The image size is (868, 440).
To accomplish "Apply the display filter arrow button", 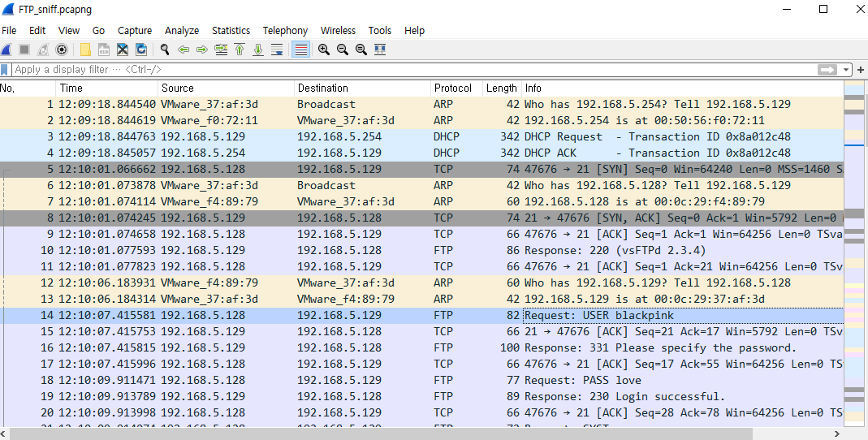I will [827, 70].
